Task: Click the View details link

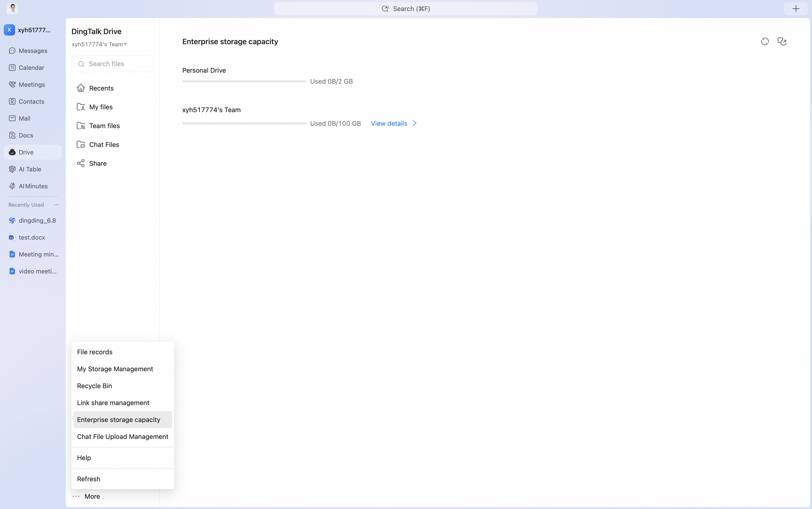Action: point(394,123)
